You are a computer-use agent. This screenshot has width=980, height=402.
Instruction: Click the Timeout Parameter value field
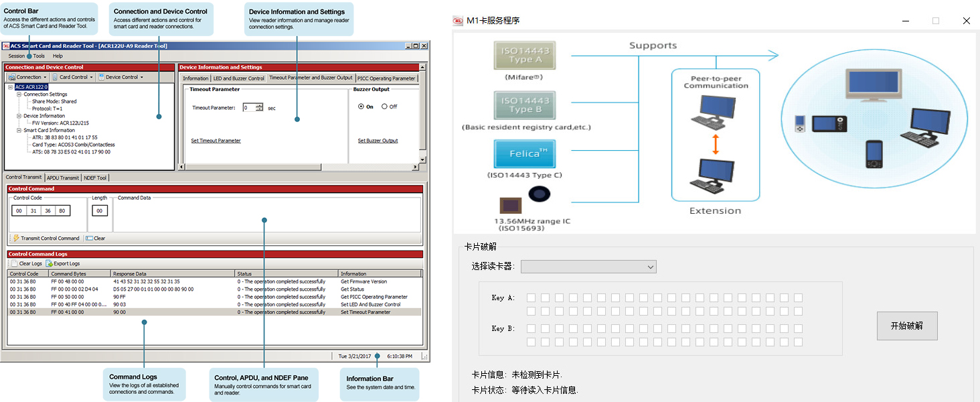click(249, 107)
